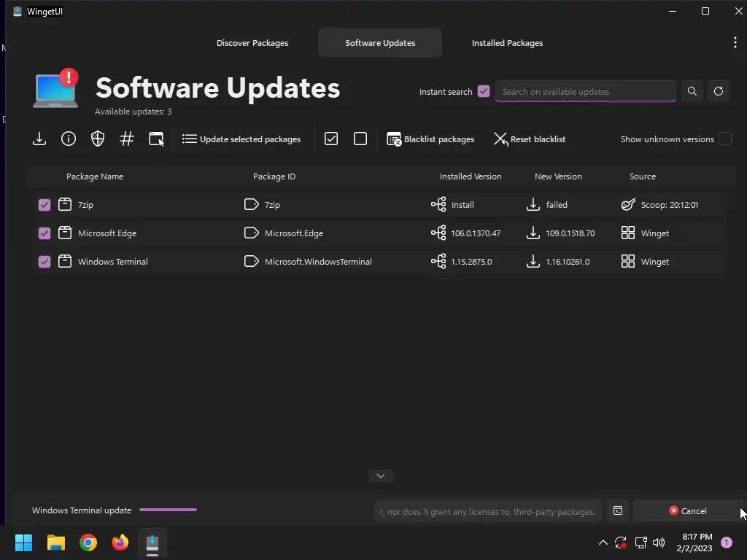Click the Winget source icon in Microsoft Edge row
This screenshot has width=747, height=560.
click(x=628, y=233)
